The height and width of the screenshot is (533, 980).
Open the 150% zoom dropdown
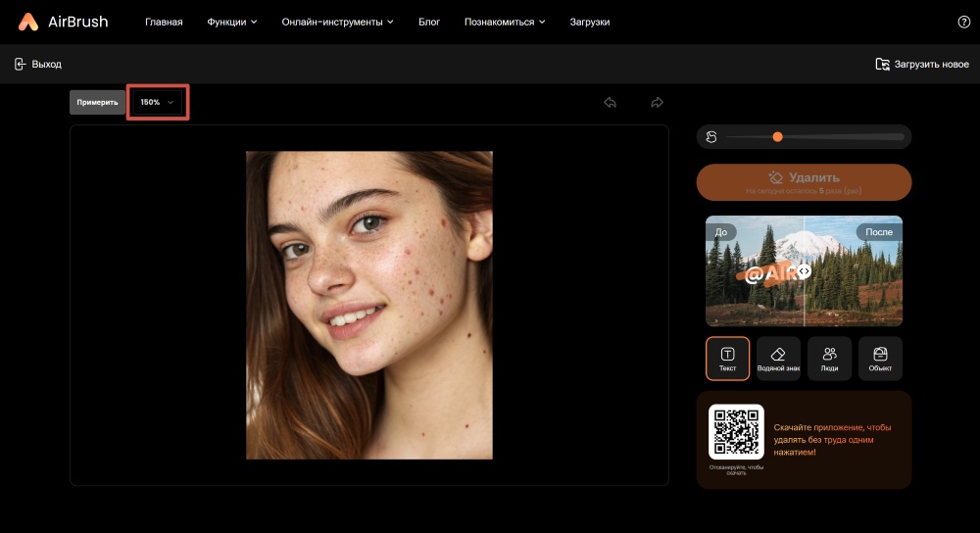click(157, 102)
